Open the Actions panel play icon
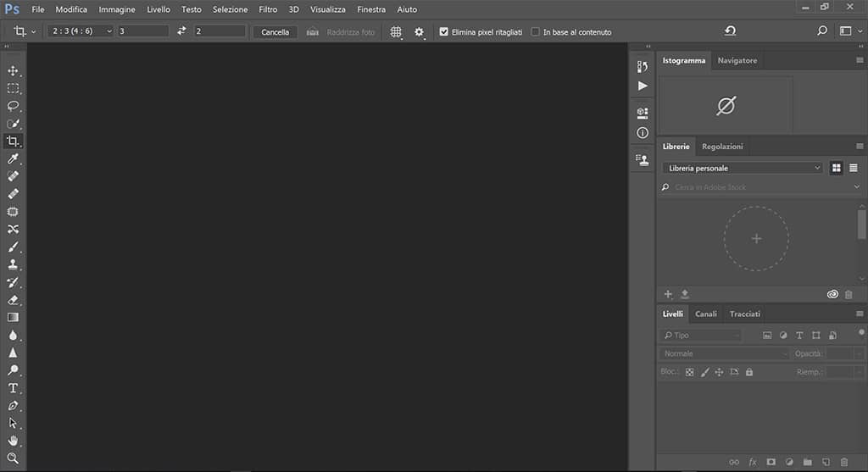The height and width of the screenshot is (472, 868). coord(643,86)
